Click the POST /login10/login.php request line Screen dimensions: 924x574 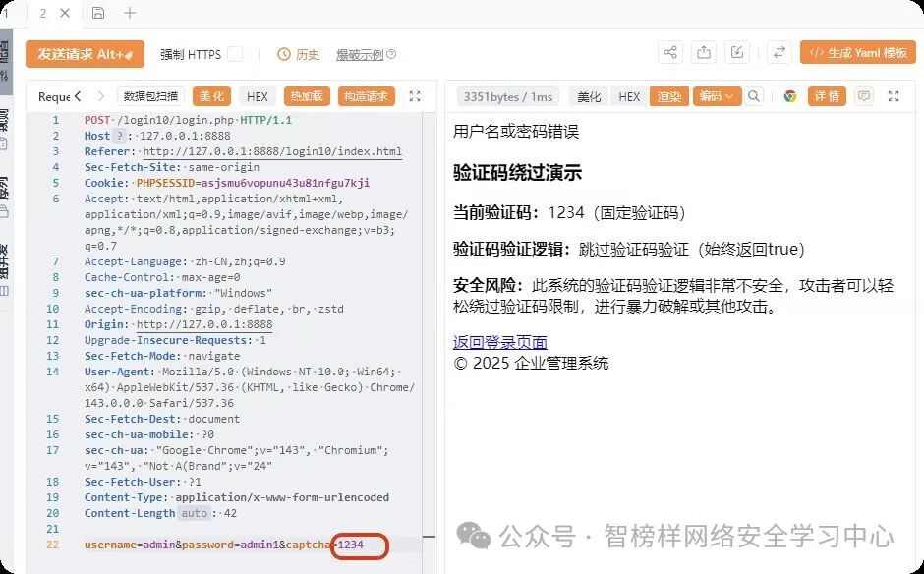[188, 120]
